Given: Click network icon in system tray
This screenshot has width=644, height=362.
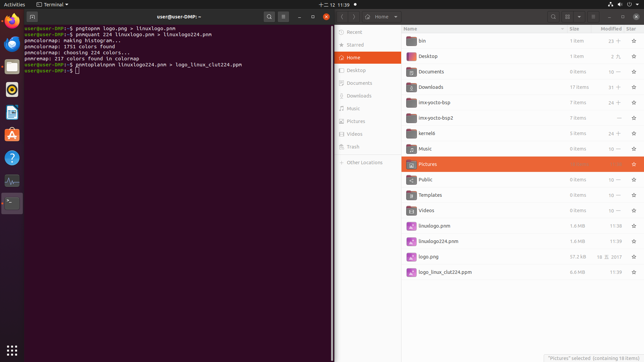Looking at the screenshot, I should point(610,5).
